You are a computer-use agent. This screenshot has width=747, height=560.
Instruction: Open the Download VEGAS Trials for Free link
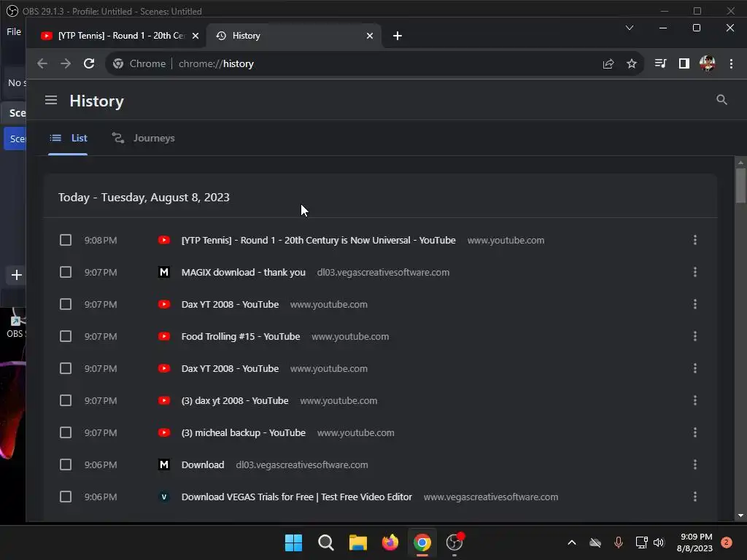coord(296,497)
